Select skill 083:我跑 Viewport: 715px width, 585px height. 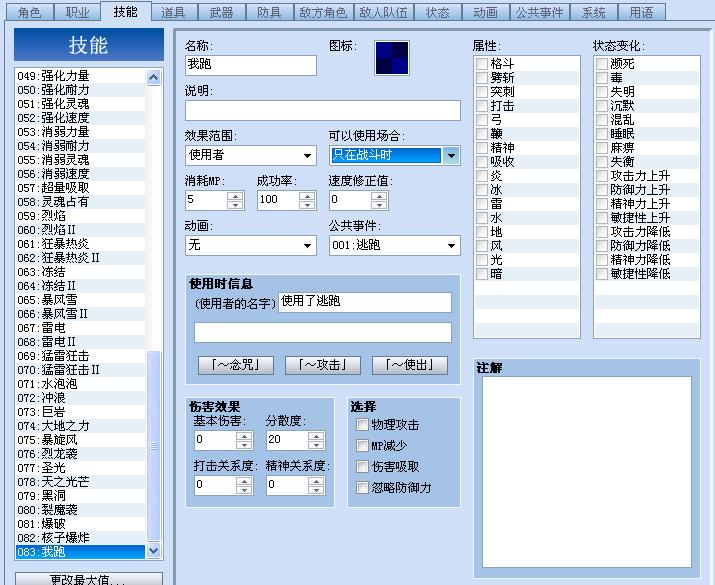(80, 552)
